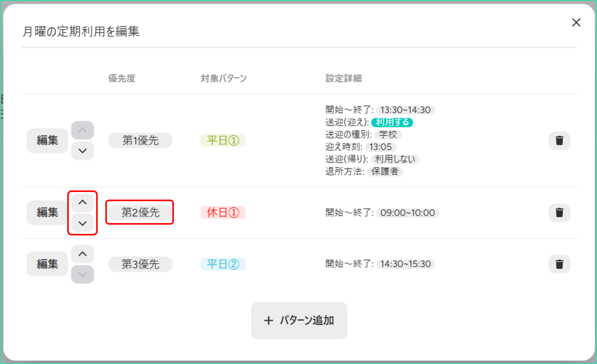Click the blue 平日② pattern tag
Viewport: 597px width, 364px height.
(223, 264)
